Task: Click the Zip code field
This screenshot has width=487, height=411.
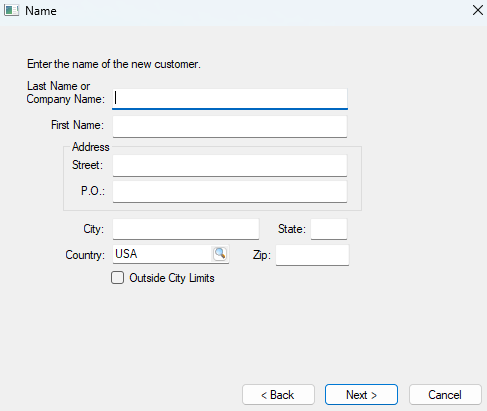Action: tap(312, 255)
